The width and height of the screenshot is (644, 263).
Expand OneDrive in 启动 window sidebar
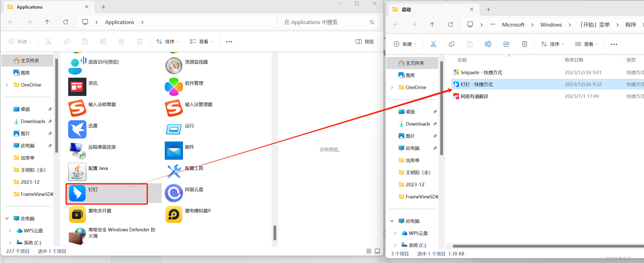(392, 87)
